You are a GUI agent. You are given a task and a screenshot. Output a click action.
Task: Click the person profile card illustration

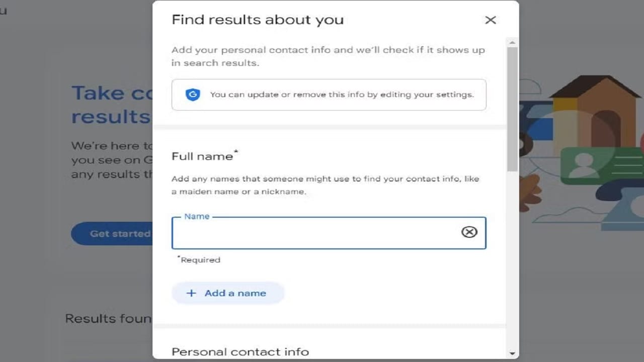(x=599, y=166)
